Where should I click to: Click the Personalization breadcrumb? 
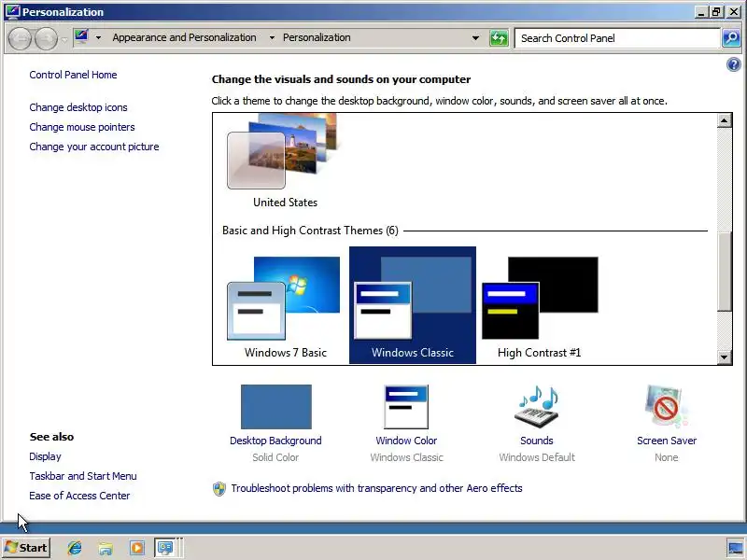[x=317, y=37]
